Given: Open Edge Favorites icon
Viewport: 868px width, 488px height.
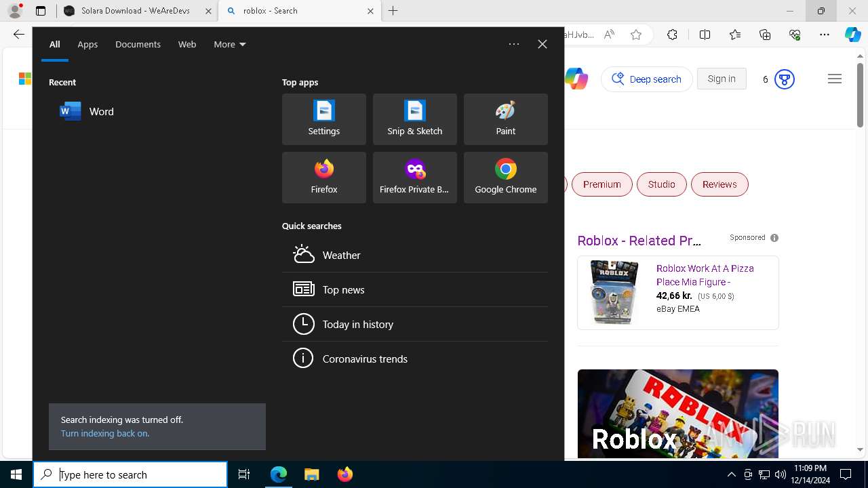Looking at the screenshot, I should click(x=735, y=35).
